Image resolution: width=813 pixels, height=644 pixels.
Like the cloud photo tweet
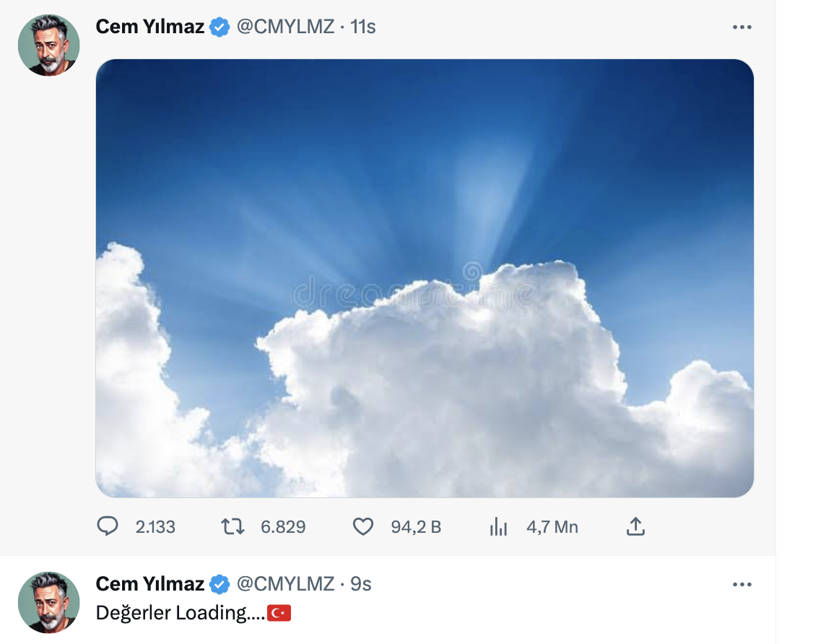pyautogui.click(x=362, y=527)
